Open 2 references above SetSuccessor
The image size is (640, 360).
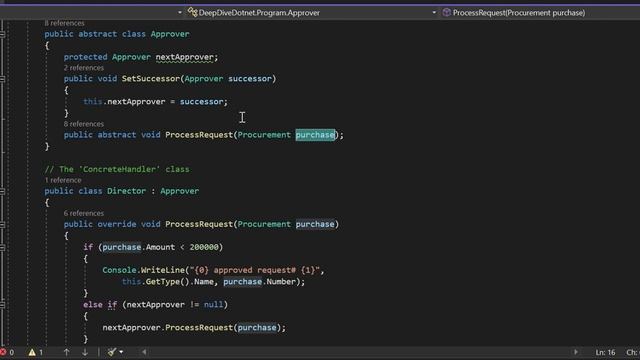(x=84, y=68)
